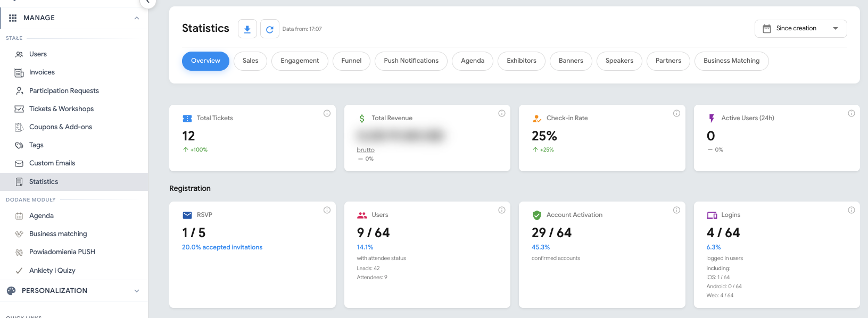Switch to the Sales tab
This screenshot has height=318, width=868.
pyautogui.click(x=250, y=61)
